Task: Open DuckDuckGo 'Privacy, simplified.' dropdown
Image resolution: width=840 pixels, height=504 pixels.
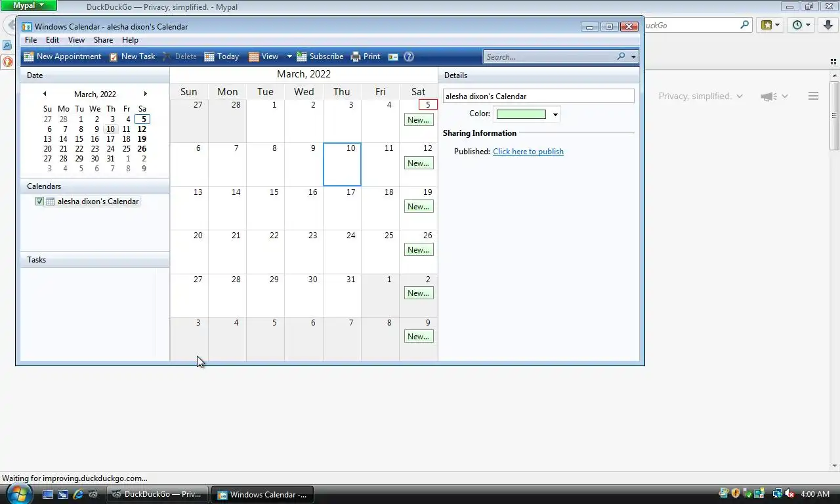Action: coord(700,96)
